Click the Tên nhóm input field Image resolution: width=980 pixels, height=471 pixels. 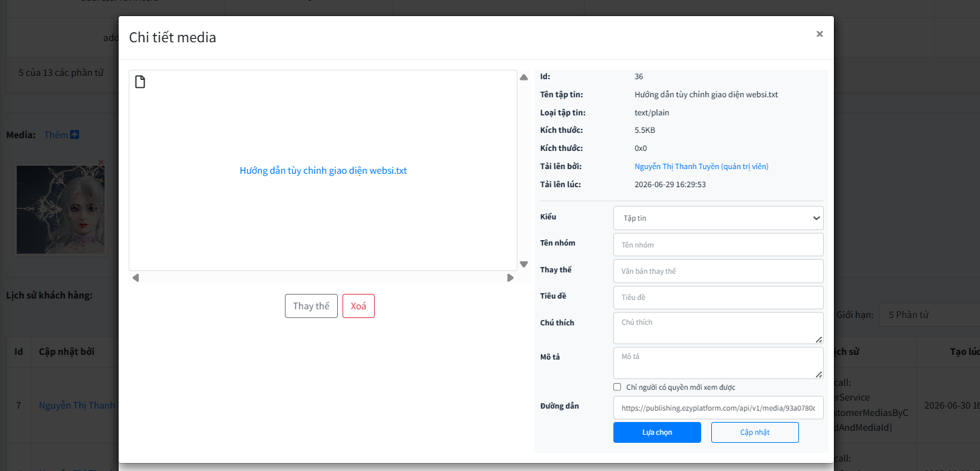[718, 245]
